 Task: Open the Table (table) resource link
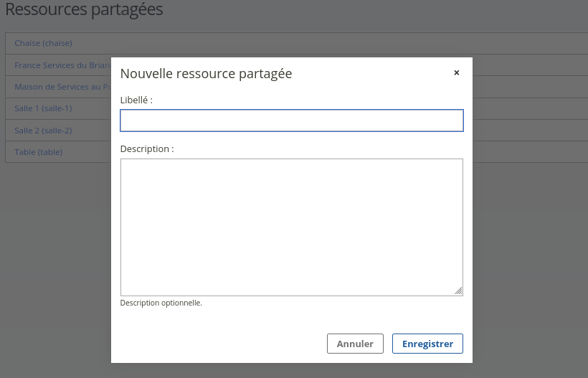(x=38, y=152)
